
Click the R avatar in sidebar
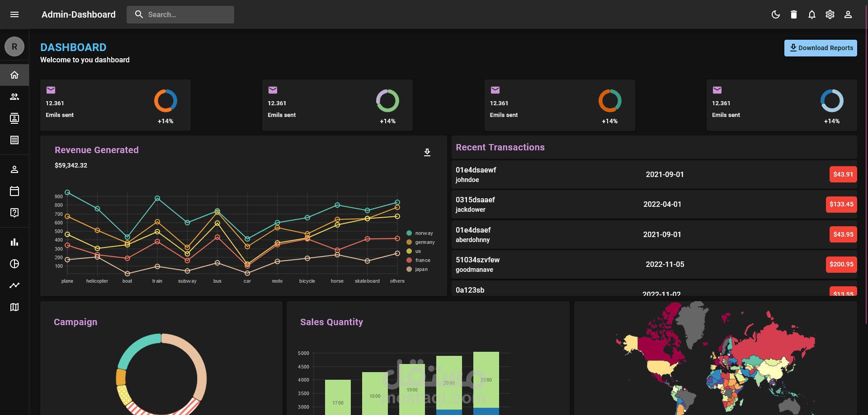[x=14, y=47]
